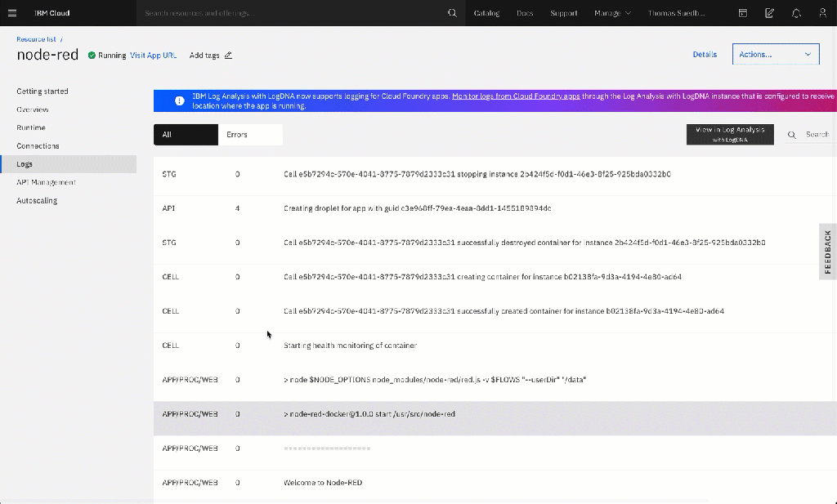Click the log search magnifier icon
This screenshot has height=504, width=837.
791,135
